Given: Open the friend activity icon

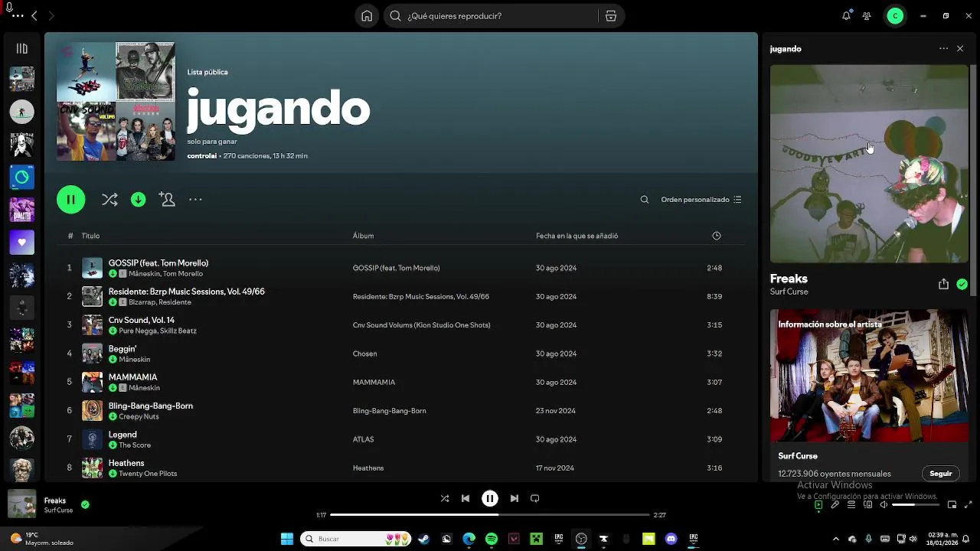Looking at the screenshot, I should pyautogui.click(x=867, y=15).
